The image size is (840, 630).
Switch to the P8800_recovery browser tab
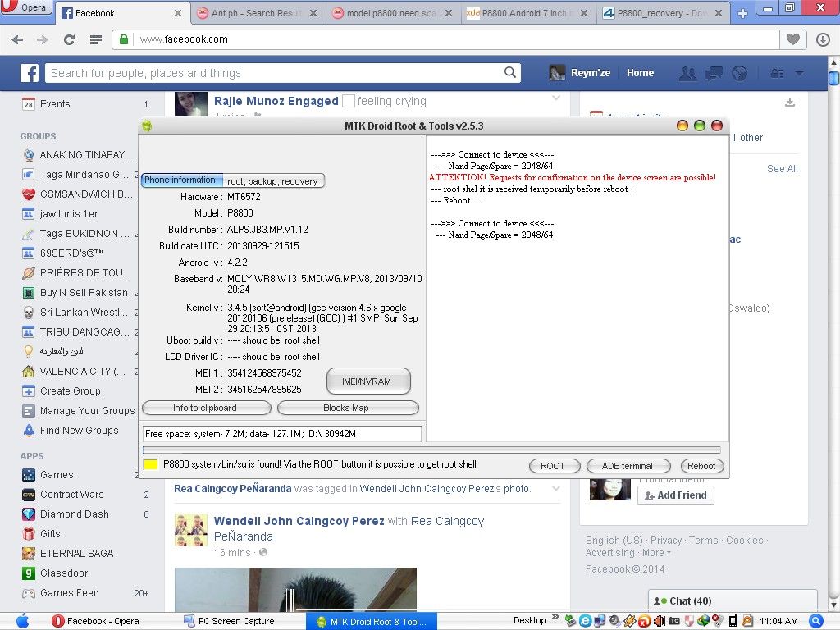pos(664,13)
